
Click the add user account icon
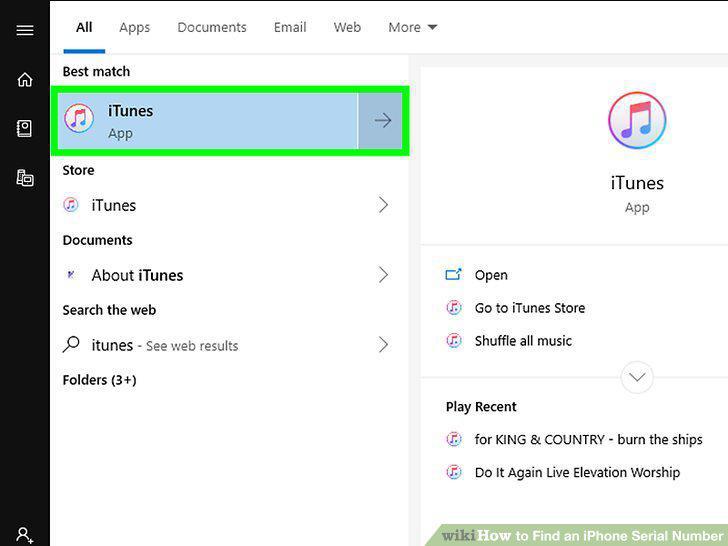click(x=24, y=534)
